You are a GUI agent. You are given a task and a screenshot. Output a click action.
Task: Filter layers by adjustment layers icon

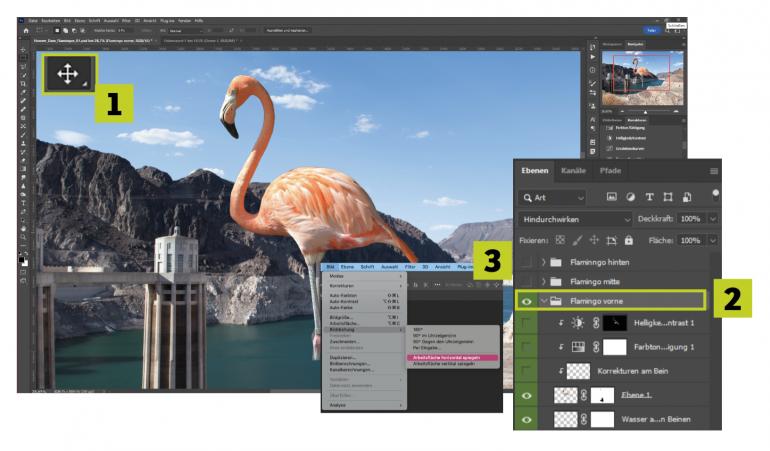[x=631, y=197]
